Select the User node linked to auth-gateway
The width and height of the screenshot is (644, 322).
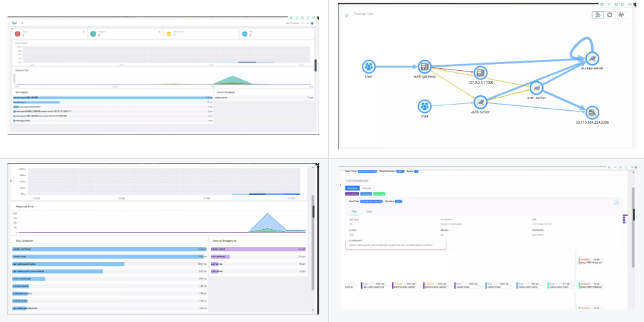[369, 67]
